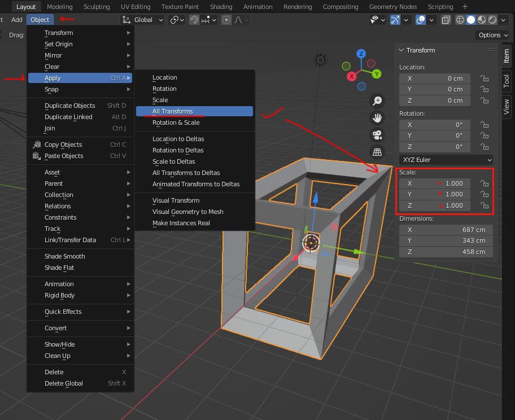This screenshot has height=420, width=515.
Task: Click the pan view hand icon
Action: 377,118
